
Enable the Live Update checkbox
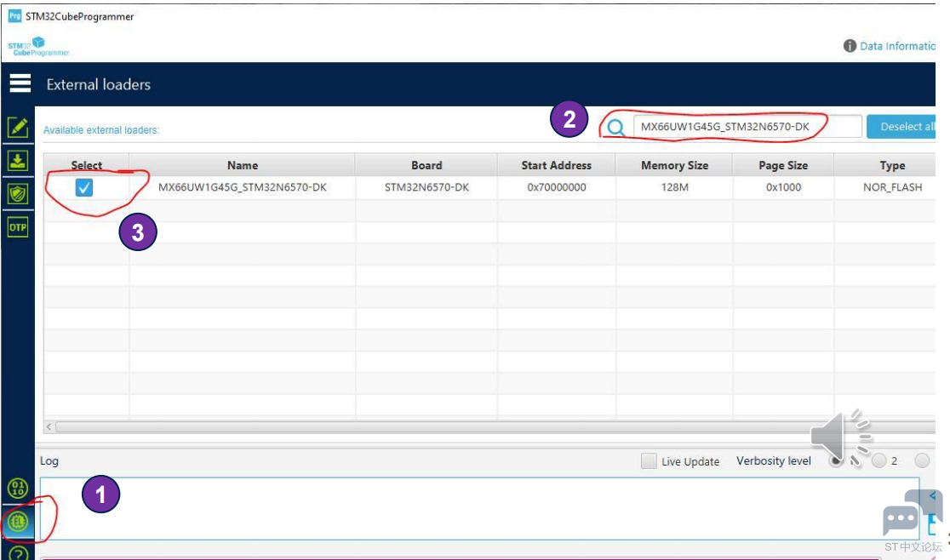coord(649,461)
